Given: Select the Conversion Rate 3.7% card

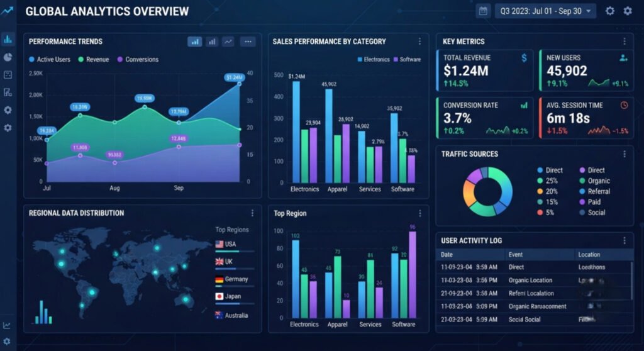Looking at the screenshot, I should [x=485, y=118].
